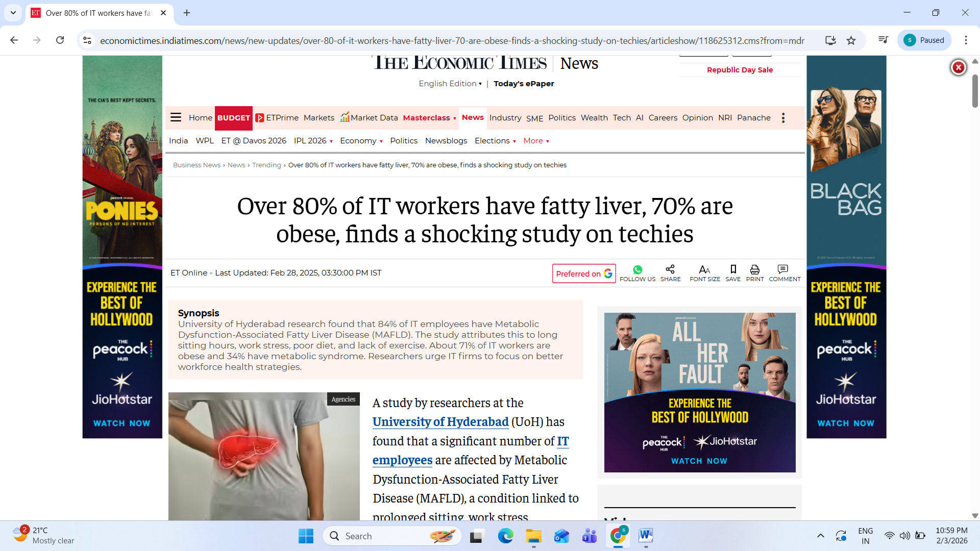Click the install app icon in address bar
Screen dimensions: 980x551
[830, 40]
